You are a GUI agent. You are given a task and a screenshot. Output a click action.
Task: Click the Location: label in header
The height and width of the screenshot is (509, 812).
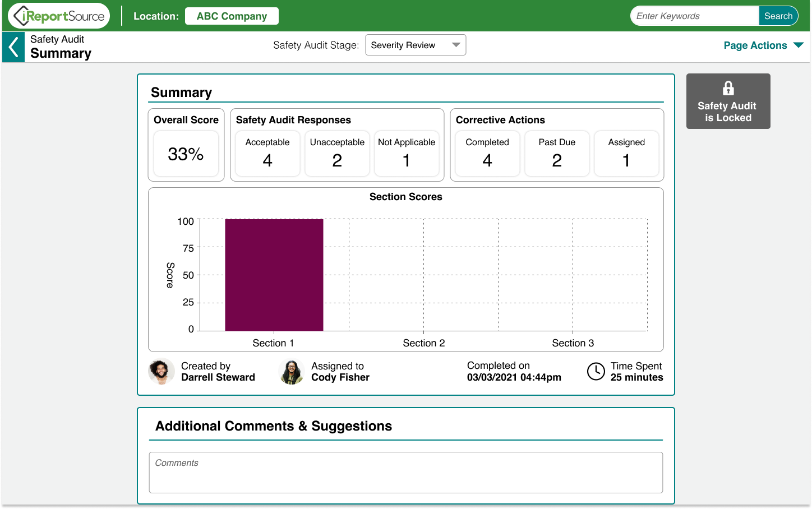click(x=156, y=16)
